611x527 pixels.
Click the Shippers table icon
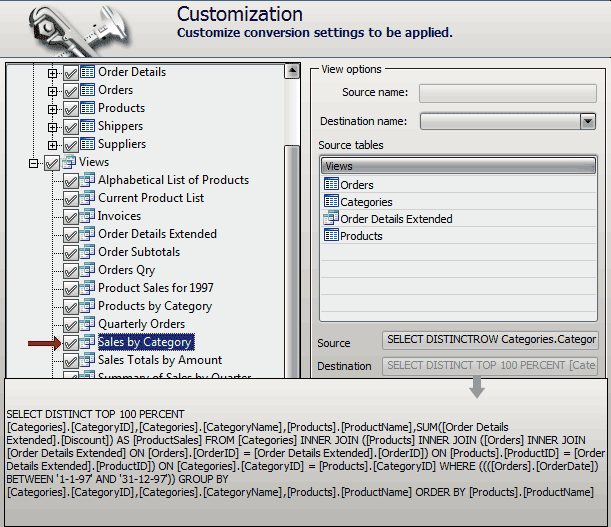(87, 126)
